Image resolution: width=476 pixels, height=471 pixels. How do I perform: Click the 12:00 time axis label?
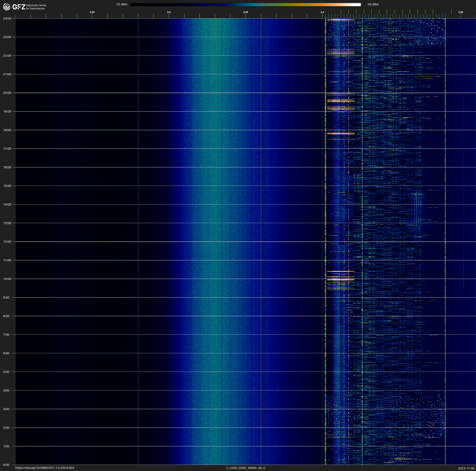(x=7, y=242)
